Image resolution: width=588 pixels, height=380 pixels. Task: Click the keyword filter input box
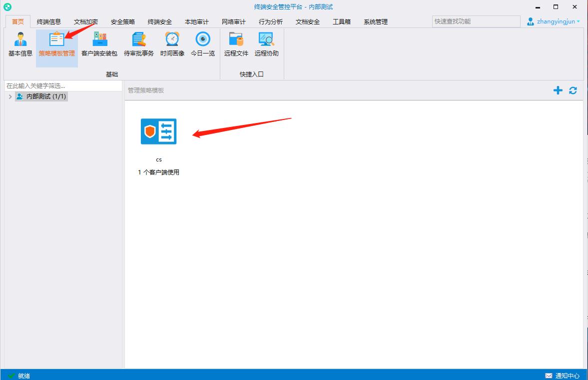tap(60, 85)
